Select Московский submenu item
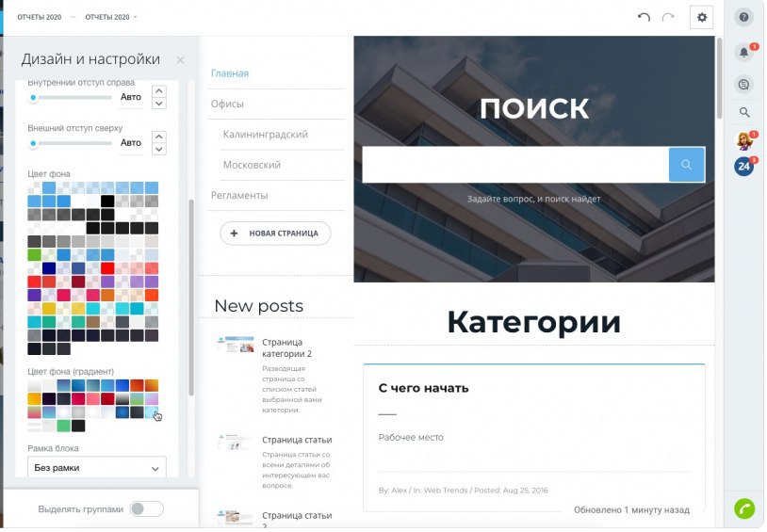 coord(252,165)
